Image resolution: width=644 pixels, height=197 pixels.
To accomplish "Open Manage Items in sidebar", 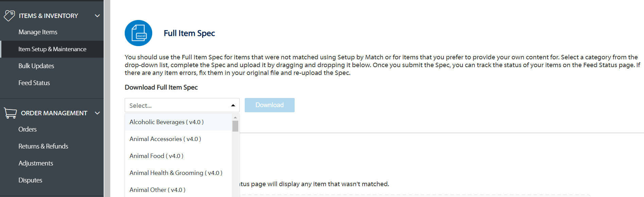I will point(38,32).
